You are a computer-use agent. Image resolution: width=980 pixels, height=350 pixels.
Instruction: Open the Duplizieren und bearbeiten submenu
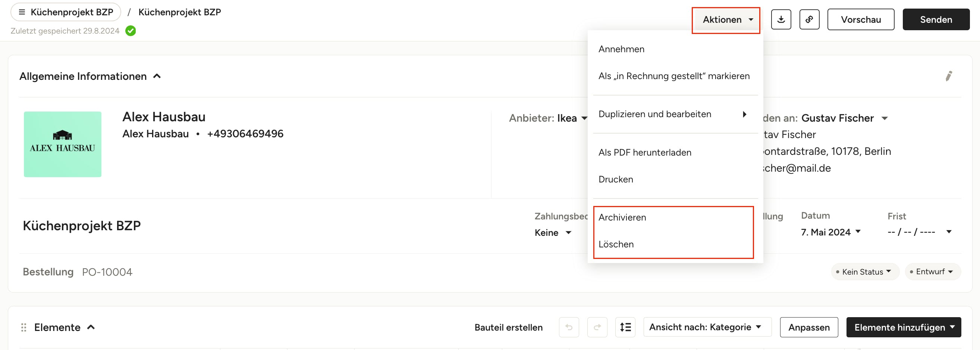(x=675, y=114)
